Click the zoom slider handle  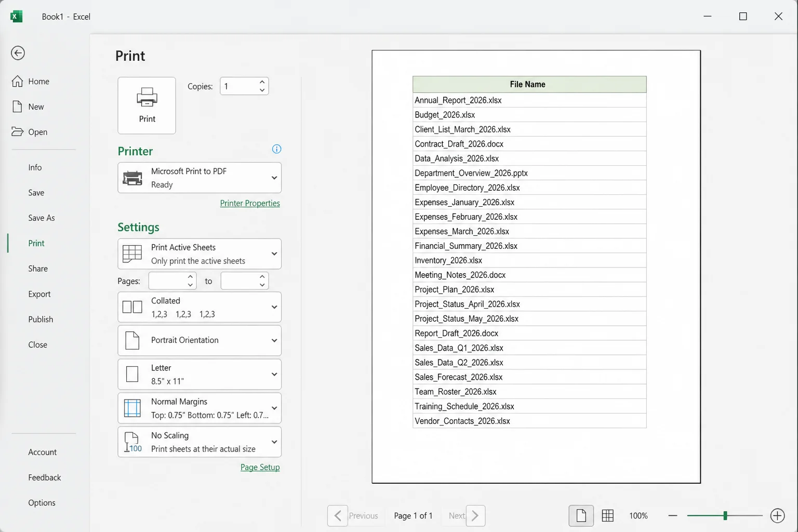725,515
